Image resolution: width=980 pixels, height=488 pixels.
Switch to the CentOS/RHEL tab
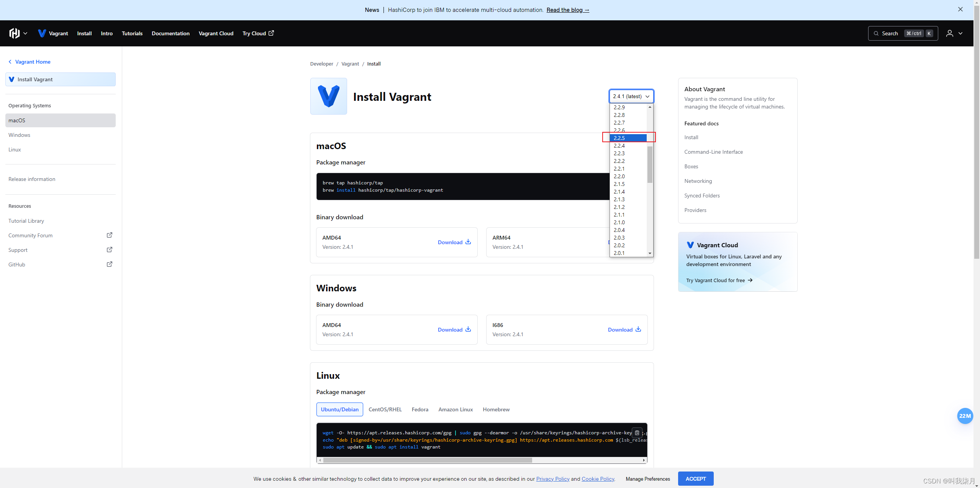(x=385, y=409)
